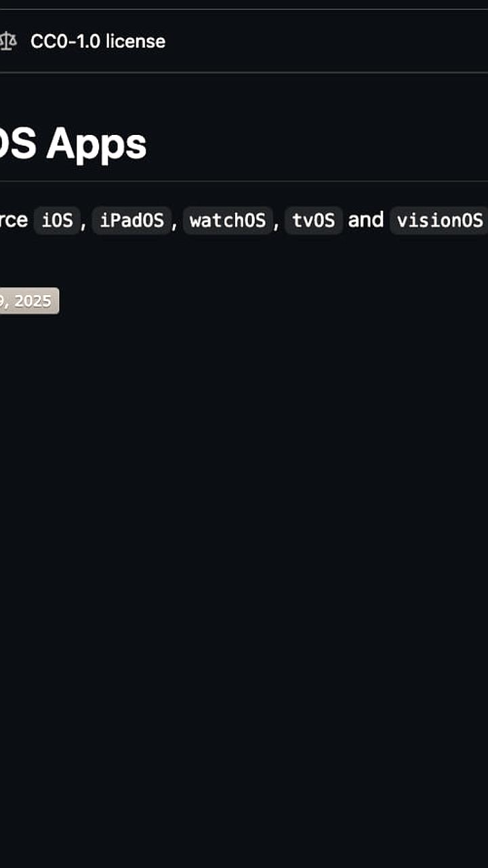Click the license scale icon

tap(7, 41)
